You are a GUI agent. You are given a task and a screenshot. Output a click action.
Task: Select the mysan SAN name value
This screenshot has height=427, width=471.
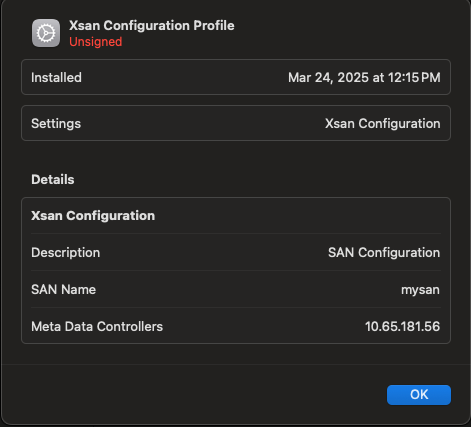click(420, 290)
